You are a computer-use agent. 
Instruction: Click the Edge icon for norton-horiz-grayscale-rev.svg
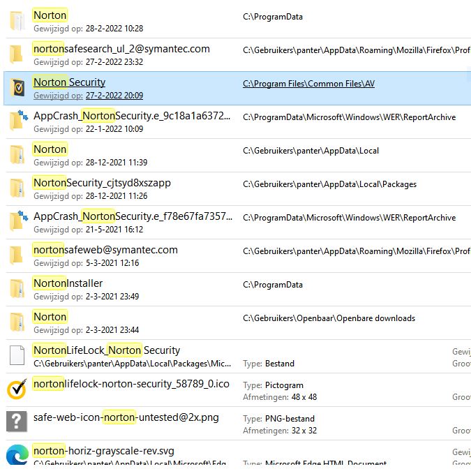(x=17, y=455)
